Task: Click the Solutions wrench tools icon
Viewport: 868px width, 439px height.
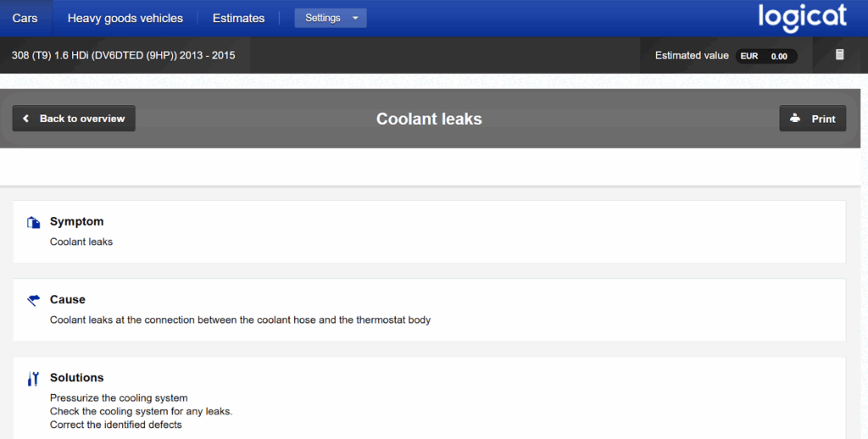Action: click(33, 379)
